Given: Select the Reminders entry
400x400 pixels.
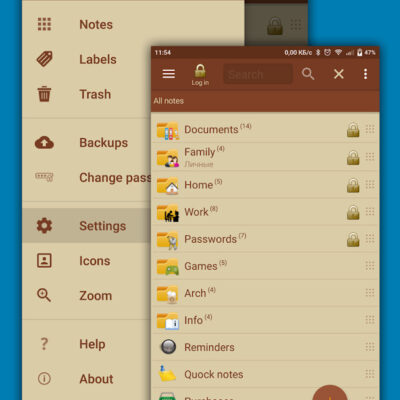Looking at the screenshot, I should (265, 347).
